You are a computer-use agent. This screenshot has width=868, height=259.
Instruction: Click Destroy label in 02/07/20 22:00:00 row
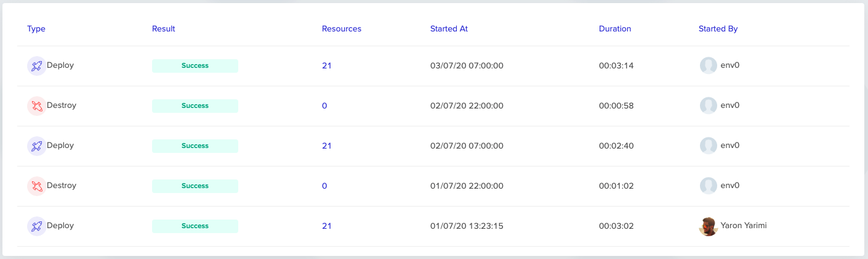pos(62,105)
